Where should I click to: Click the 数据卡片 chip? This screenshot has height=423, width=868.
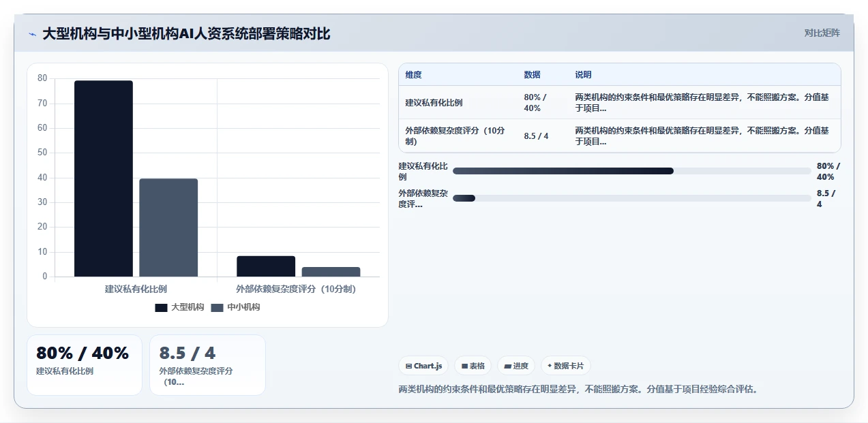(x=566, y=366)
